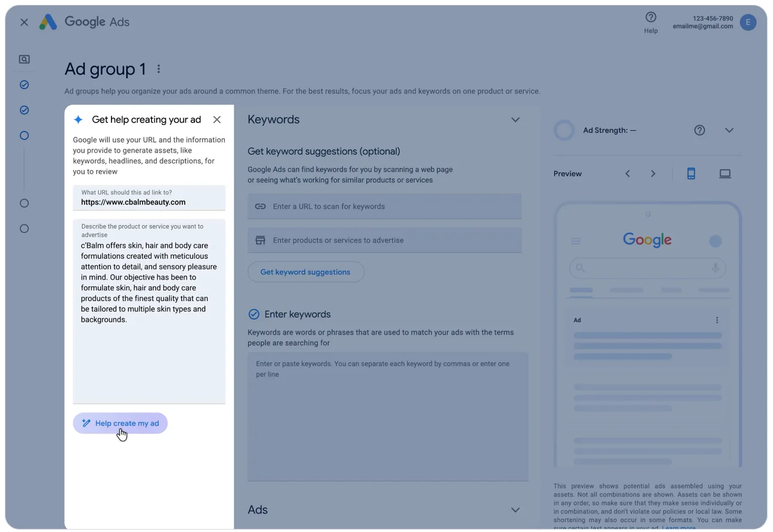773x532 pixels.
Task: Select the completed first step circle
Action: (24, 85)
